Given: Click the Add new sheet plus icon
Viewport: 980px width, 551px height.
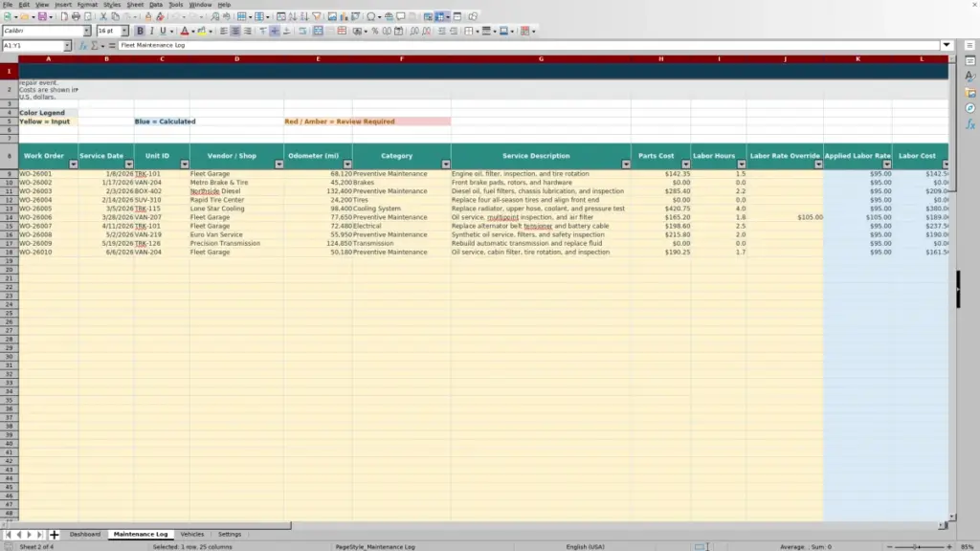Looking at the screenshot, I should tap(54, 535).
